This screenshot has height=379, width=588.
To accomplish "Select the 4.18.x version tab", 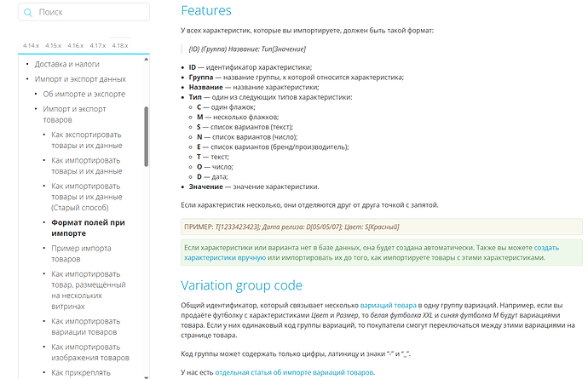I will click(119, 45).
